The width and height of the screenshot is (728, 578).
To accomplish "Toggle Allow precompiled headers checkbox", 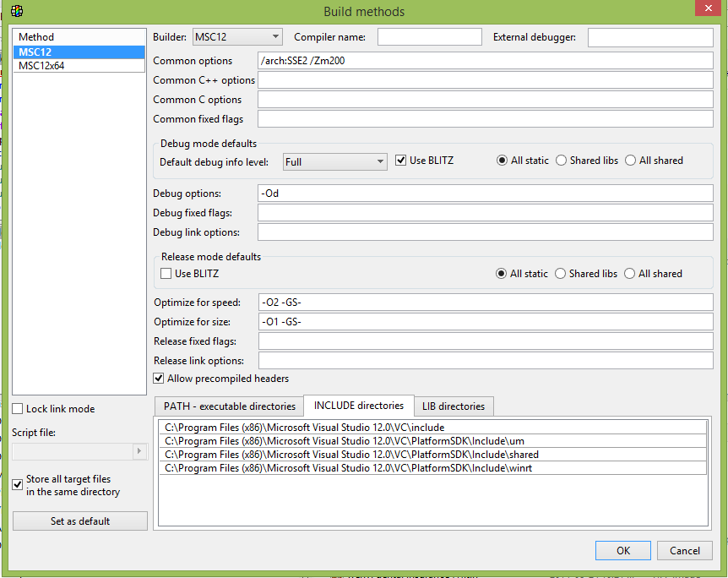I will pyautogui.click(x=159, y=379).
